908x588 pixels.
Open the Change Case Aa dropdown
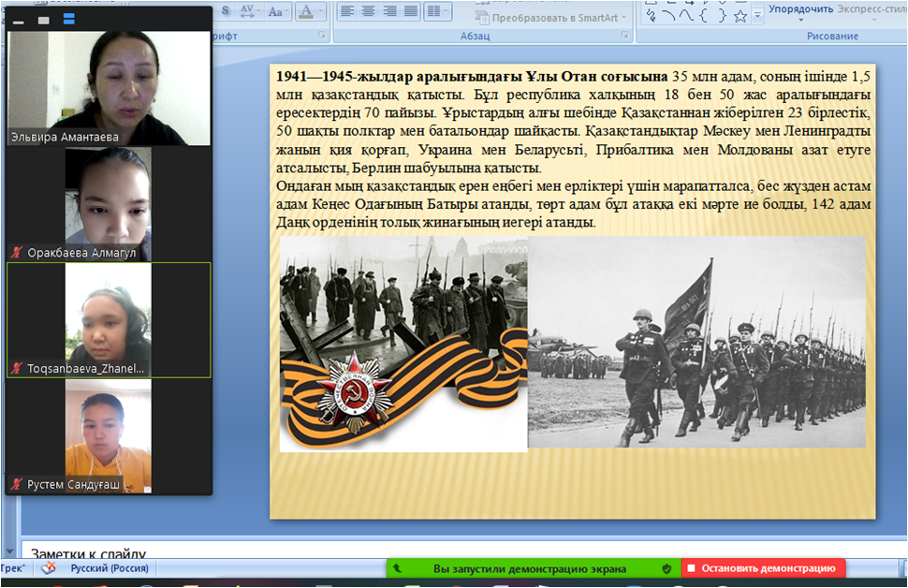point(275,11)
